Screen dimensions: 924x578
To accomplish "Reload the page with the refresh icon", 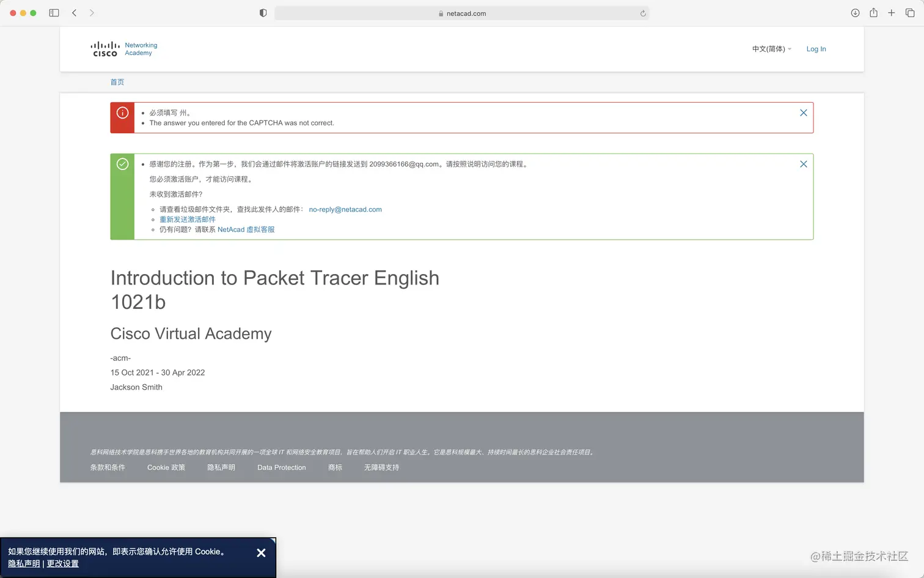I will point(643,13).
